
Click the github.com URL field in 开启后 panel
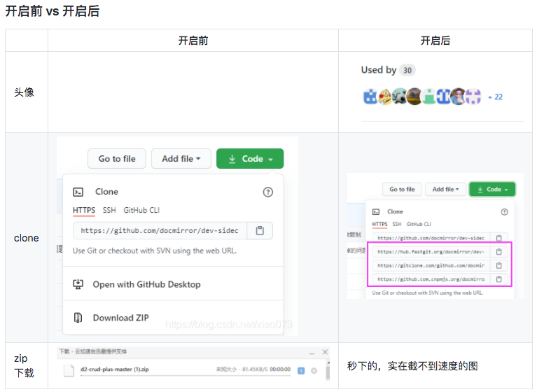[431, 237]
